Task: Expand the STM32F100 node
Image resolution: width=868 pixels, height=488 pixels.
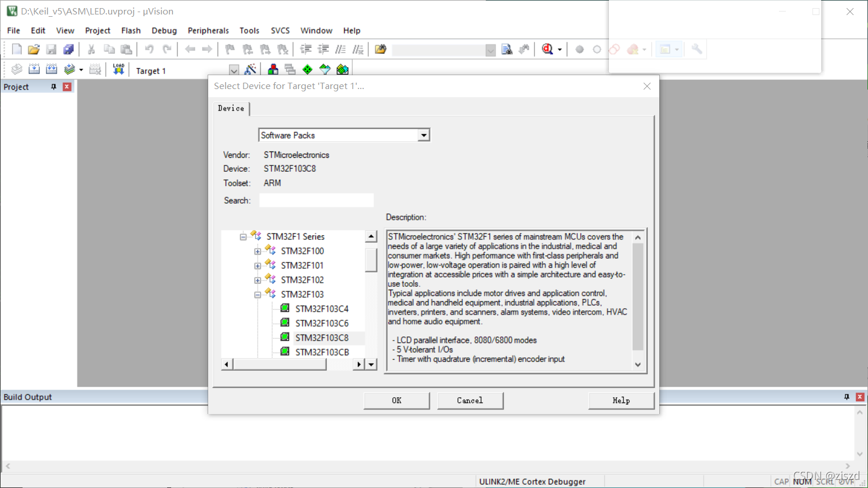Action: 257,252
